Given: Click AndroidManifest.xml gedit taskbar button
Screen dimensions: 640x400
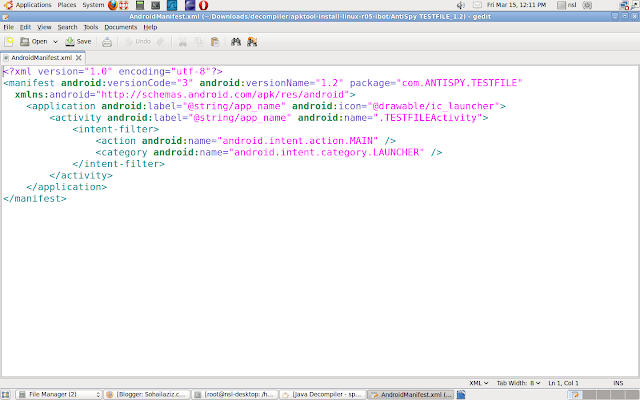Looking at the screenshot, I should [x=411, y=394].
